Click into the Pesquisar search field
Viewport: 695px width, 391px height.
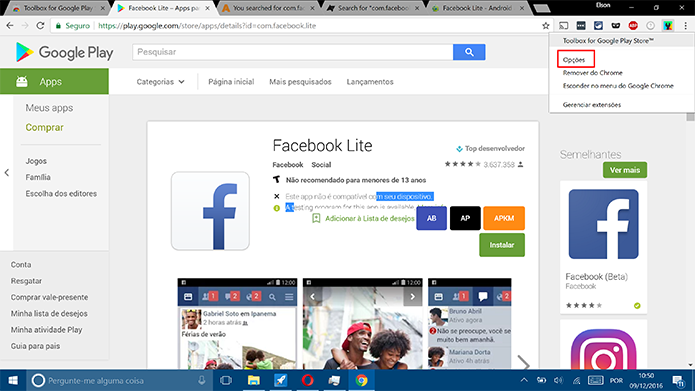point(293,52)
